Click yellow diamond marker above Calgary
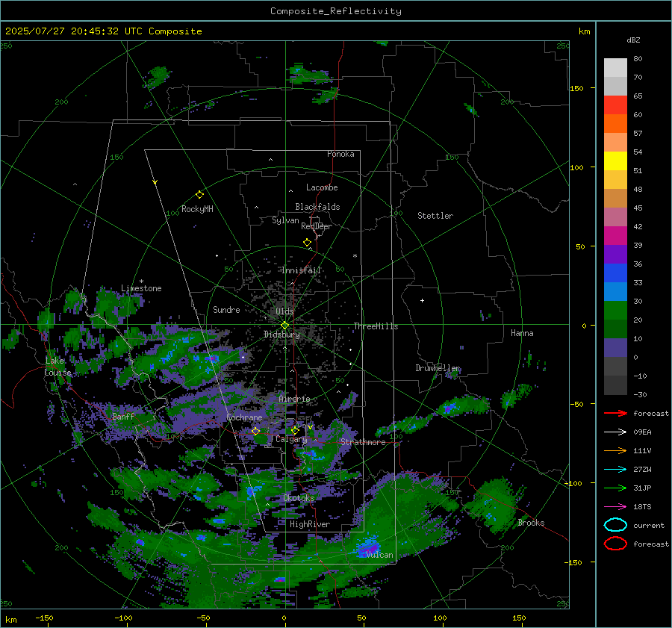This screenshot has width=672, height=628. point(295,430)
